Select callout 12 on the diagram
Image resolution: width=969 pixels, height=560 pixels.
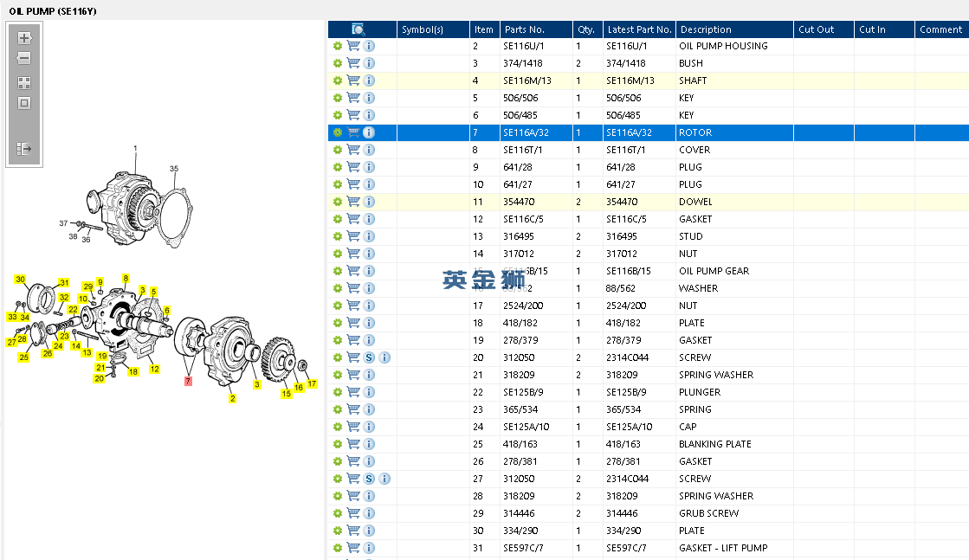tap(154, 369)
